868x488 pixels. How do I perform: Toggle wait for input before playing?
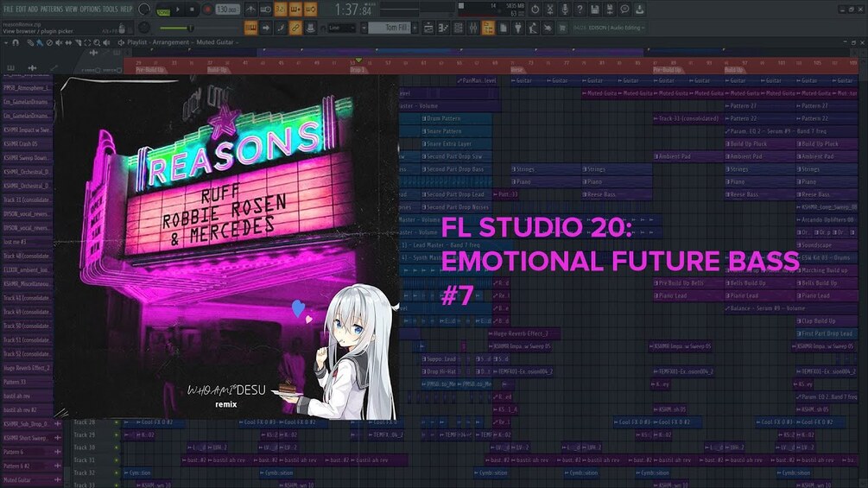[x=266, y=10]
